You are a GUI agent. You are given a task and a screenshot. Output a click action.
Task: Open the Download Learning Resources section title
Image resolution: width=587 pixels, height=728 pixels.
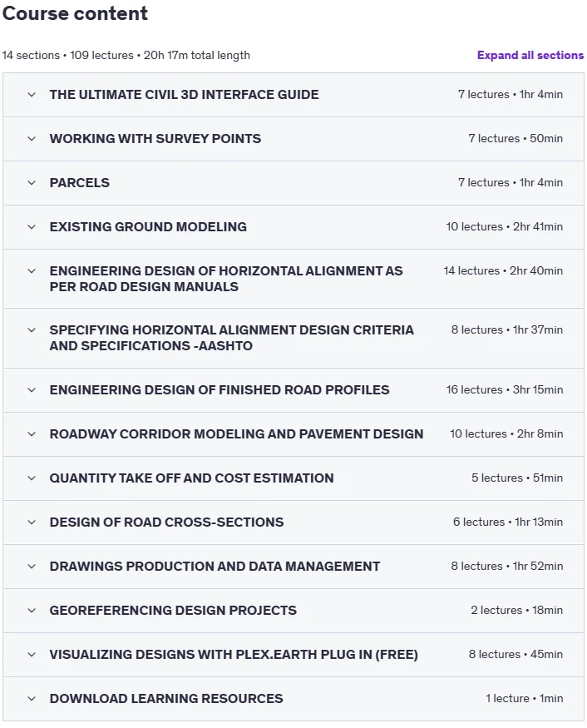(x=166, y=699)
